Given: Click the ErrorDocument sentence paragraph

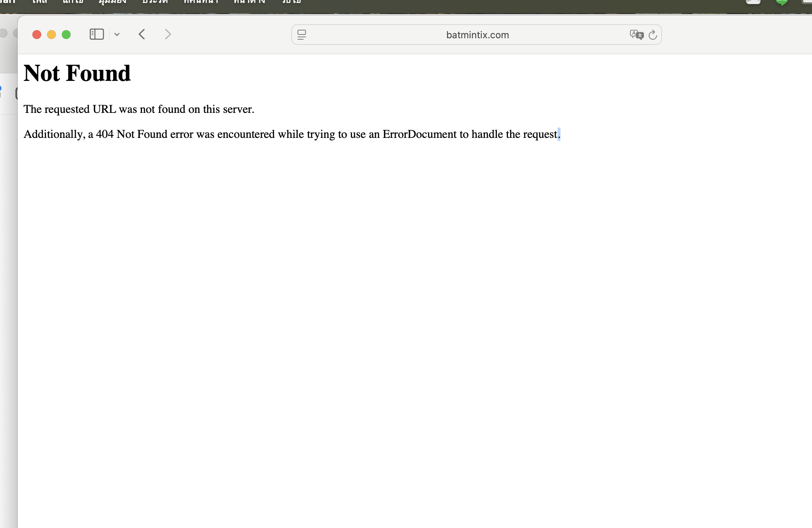Looking at the screenshot, I should 291,134.
